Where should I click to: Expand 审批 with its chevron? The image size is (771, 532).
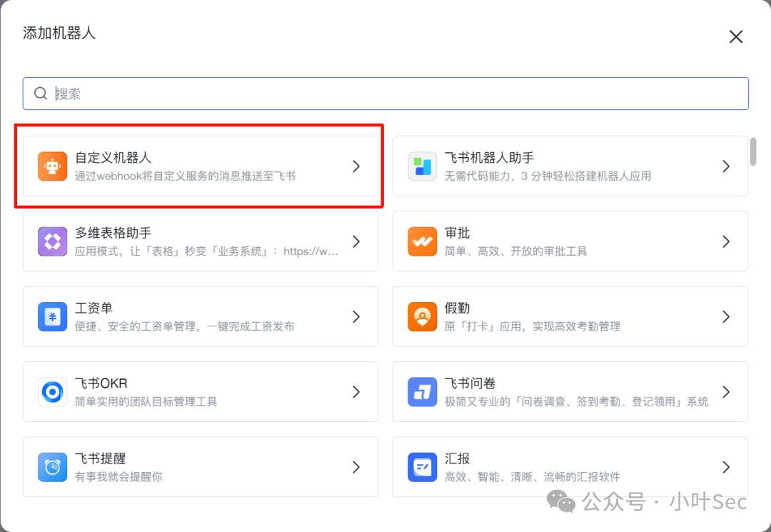coord(726,241)
